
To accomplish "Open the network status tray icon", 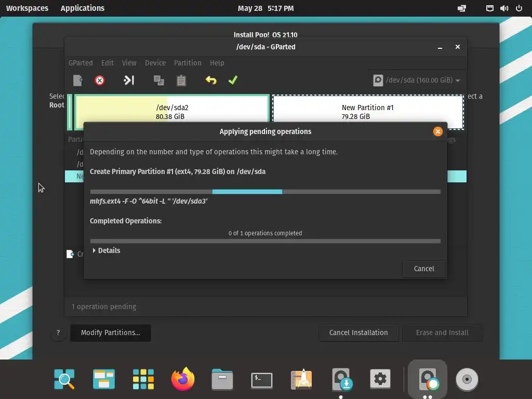I will coord(462,8).
